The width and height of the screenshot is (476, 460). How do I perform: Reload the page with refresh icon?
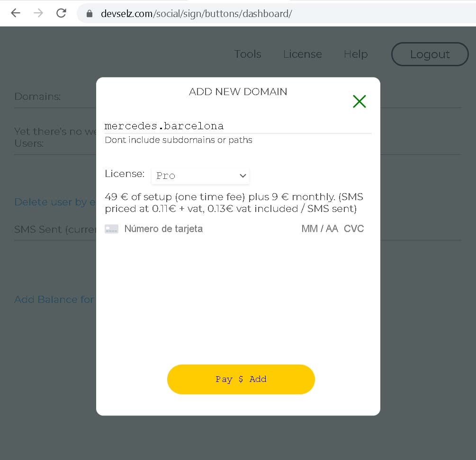[x=61, y=13]
